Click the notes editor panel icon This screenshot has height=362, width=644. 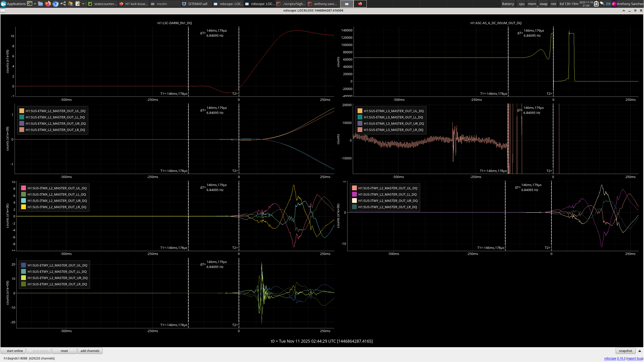tap(78, 4)
